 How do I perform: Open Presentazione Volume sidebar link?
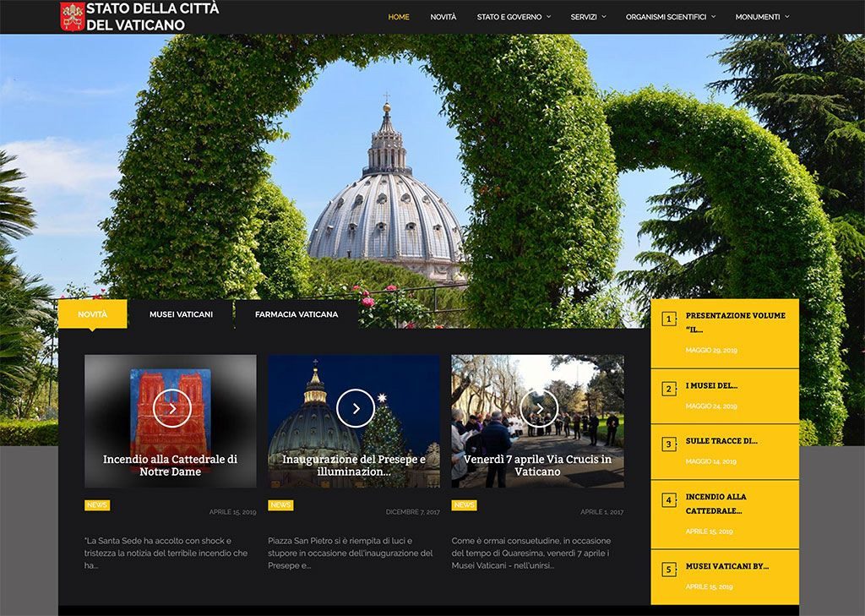pyautogui.click(x=735, y=322)
